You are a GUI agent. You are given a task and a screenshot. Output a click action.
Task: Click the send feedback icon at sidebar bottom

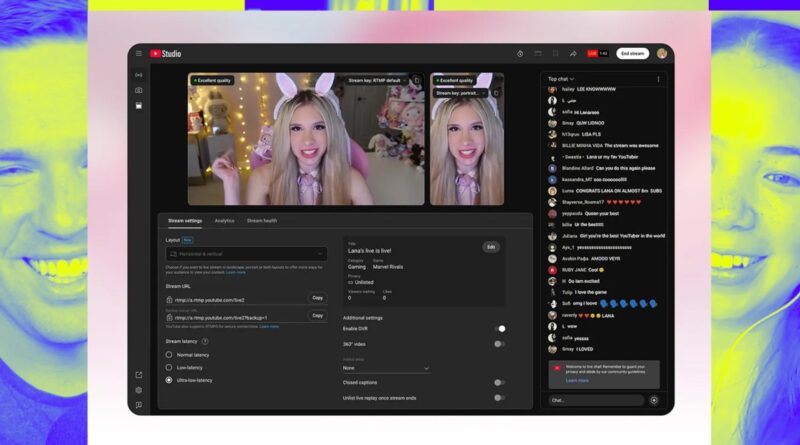coord(139,404)
